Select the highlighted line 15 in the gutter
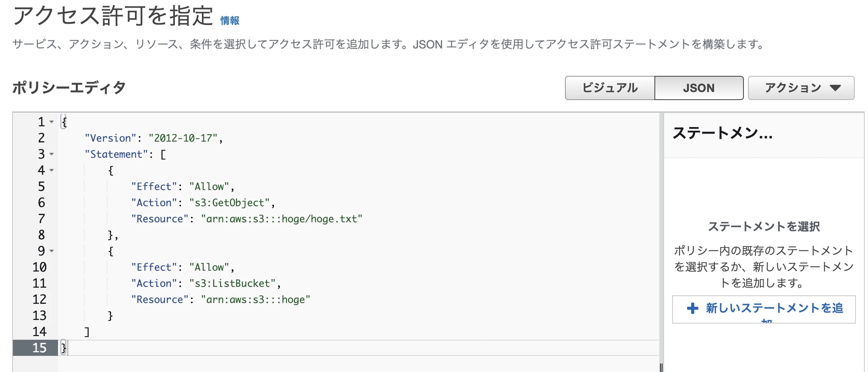Image resolution: width=868 pixels, height=372 pixels. click(x=39, y=347)
